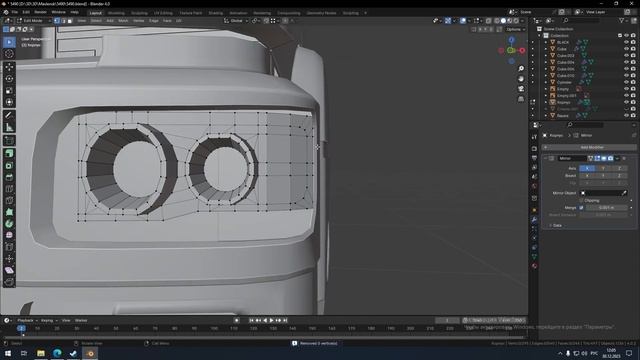Select the Smooth vertices tool
Image resolution: width=640 pixels, height=360 pixels.
(x=9, y=236)
